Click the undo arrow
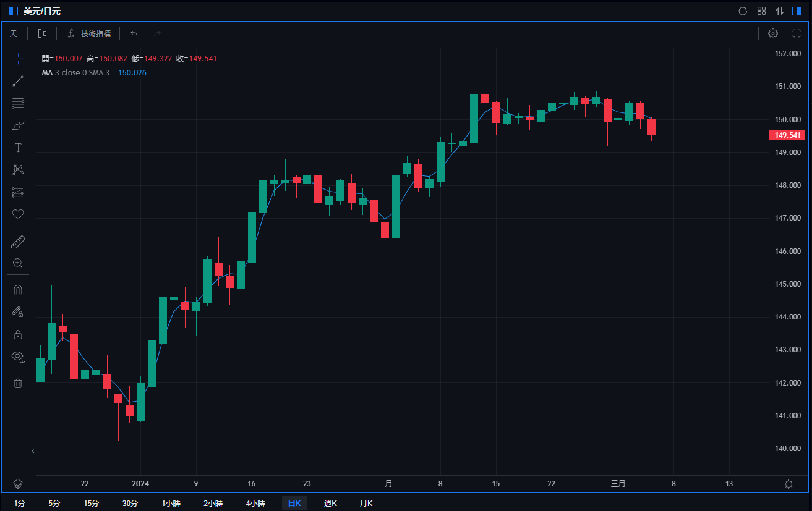Viewport: 812px width, 511px height. tap(134, 33)
